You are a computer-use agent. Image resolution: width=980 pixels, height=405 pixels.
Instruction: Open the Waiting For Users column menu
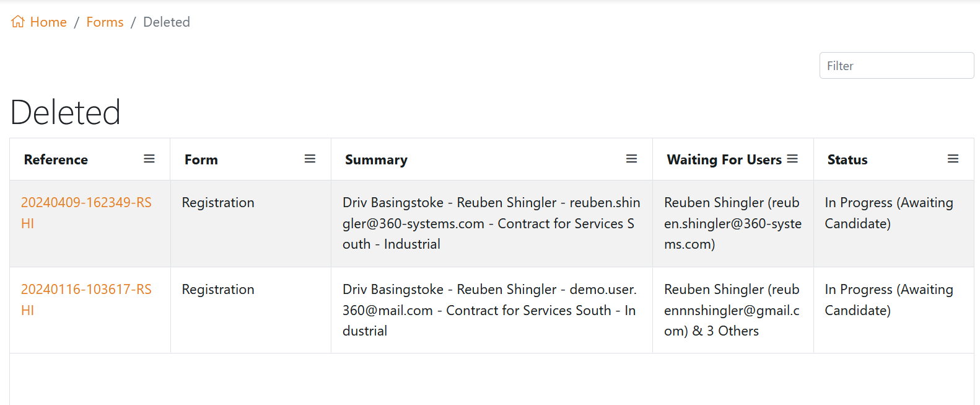[792, 159]
